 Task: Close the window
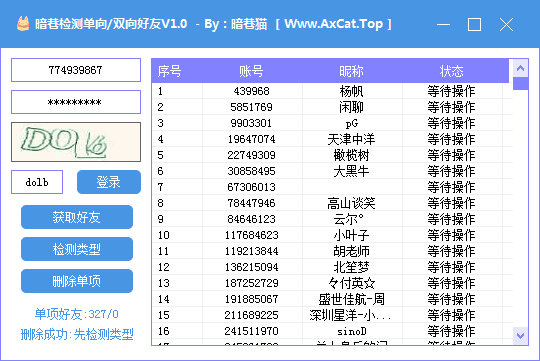click(x=506, y=24)
